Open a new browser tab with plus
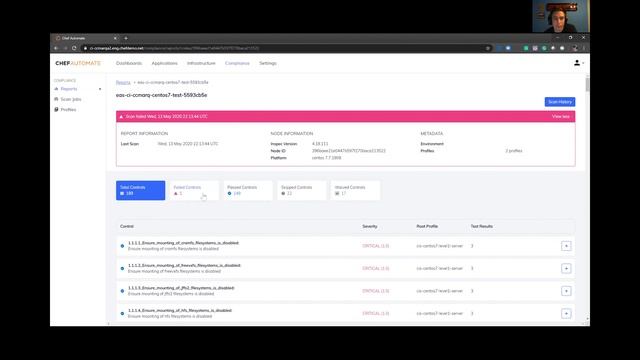Image resolution: width=640 pixels, height=360 pixels. (126, 38)
